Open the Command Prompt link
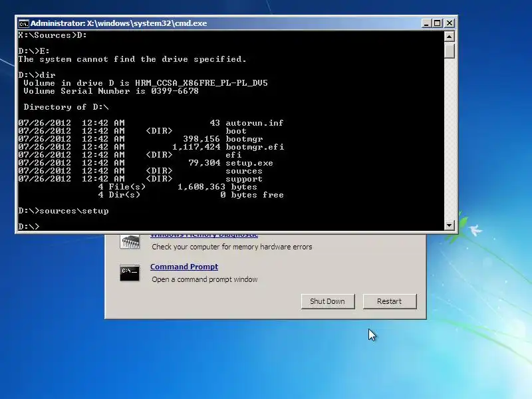The image size is (532, 399). point(184,267)
